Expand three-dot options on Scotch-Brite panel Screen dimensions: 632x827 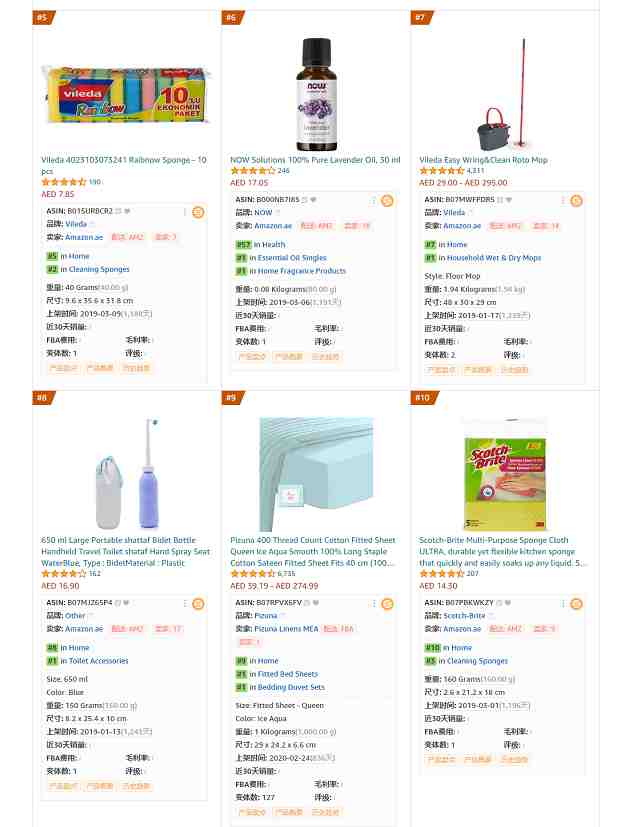pyautogui.click(x=563, y=603)
